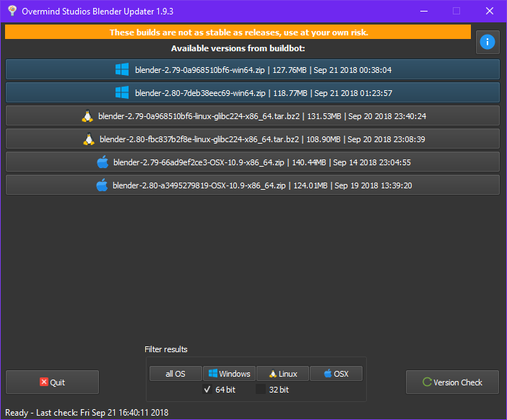
Task: Click the 140.44MB file size text
Action: (309, 162)
